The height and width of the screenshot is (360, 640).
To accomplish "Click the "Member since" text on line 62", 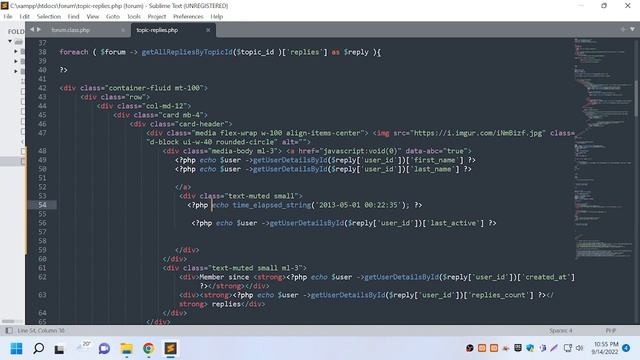I will (x=224, y=277).
